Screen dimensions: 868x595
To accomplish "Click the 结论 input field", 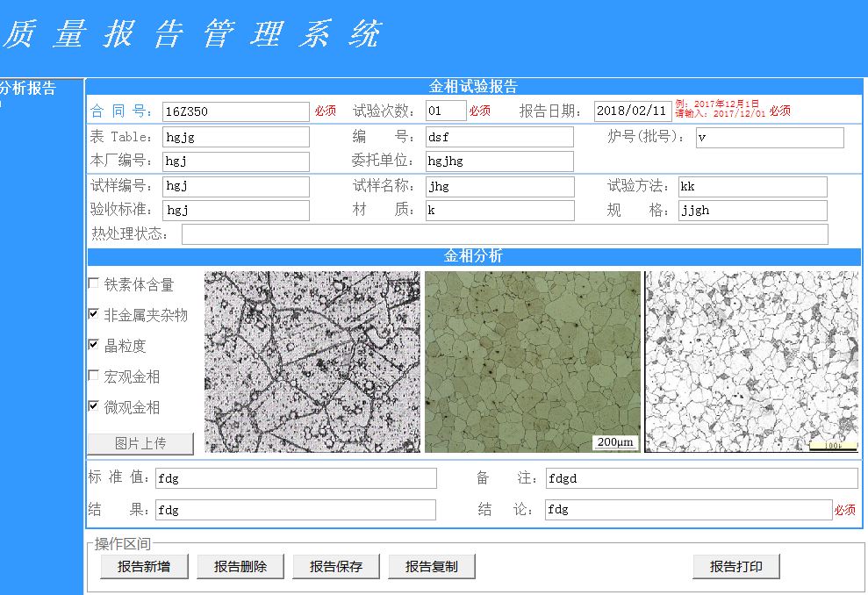I will coord(688,510).
